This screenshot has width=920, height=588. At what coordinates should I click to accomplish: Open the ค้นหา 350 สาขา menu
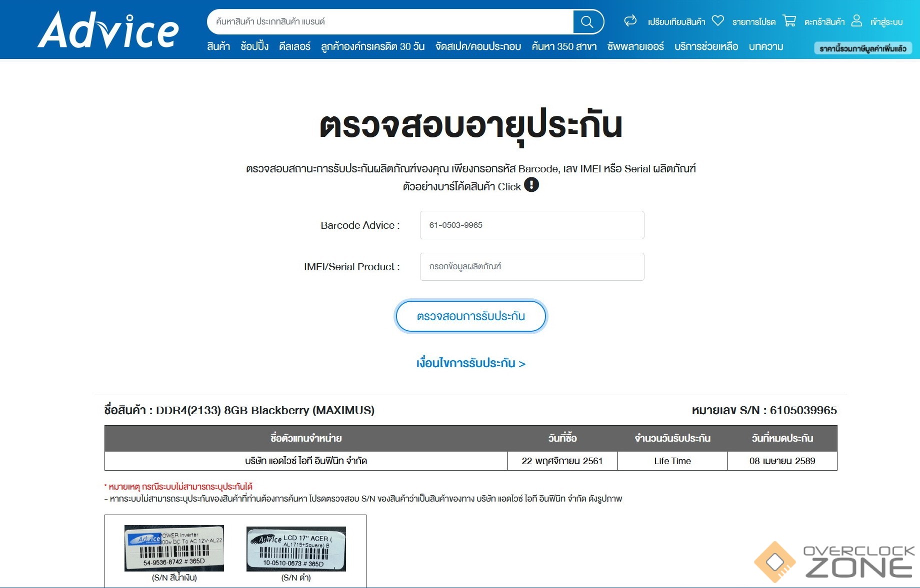[564, 46]
